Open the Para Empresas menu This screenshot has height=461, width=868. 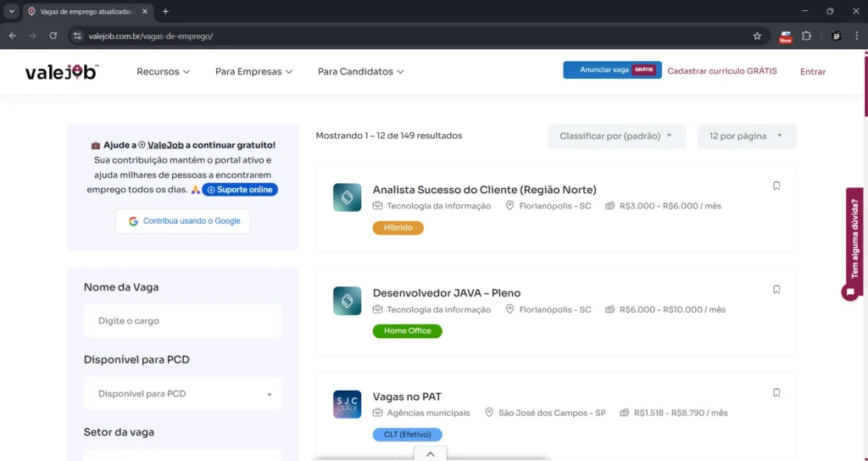coord(253,72)
